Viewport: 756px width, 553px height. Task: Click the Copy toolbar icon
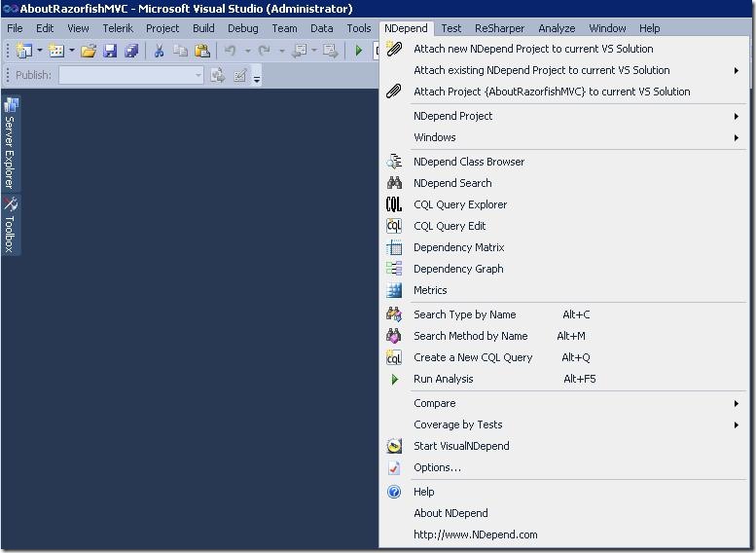[x=180, y=51]
